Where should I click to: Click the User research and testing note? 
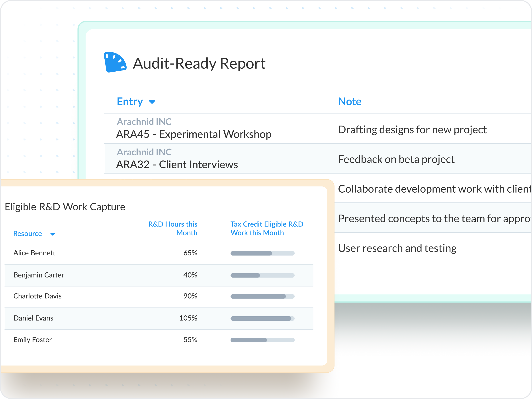[397, 248]
